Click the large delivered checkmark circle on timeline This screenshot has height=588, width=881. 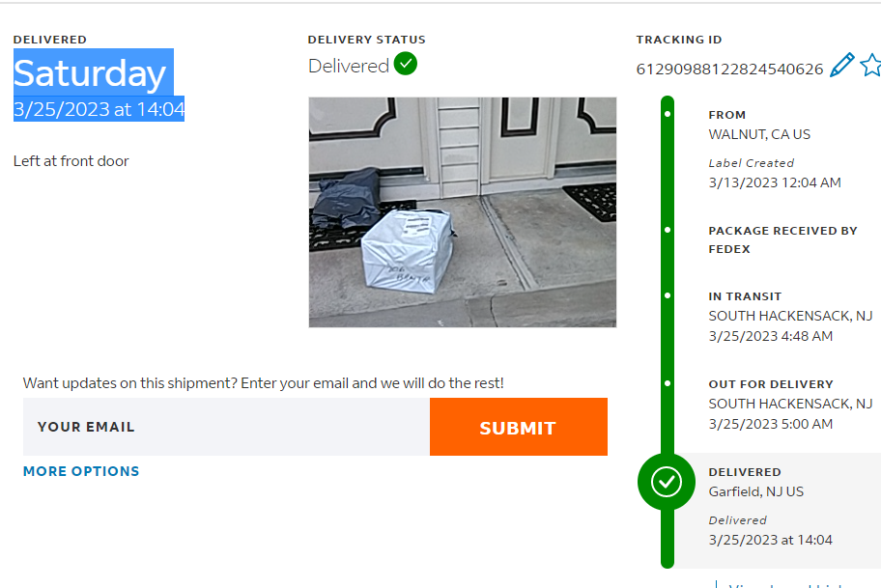(x=667, y=482)
